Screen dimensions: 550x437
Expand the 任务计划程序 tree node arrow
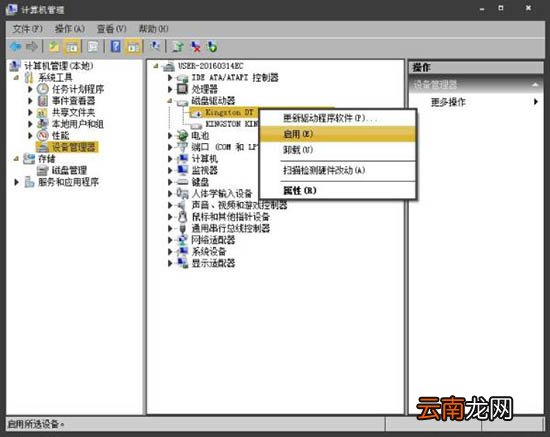click(x=30, y=89)
